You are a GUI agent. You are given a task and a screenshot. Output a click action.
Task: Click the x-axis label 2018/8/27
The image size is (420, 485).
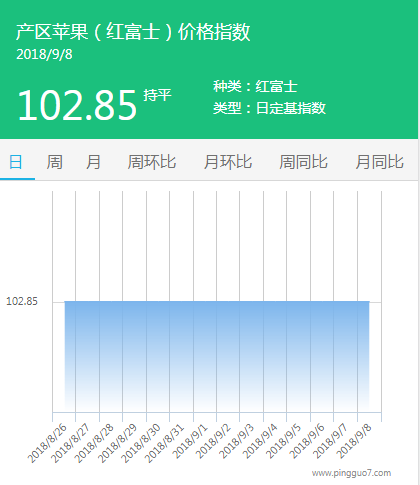(x=71, y=443)
